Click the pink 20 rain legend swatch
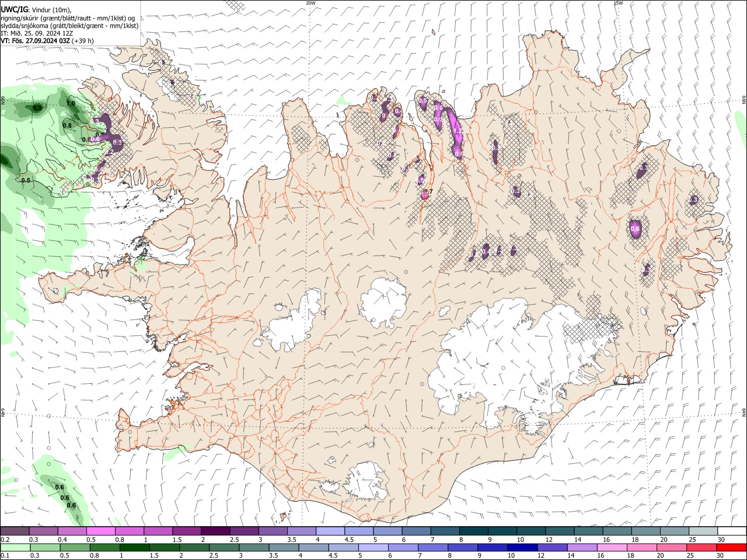Image resolution: width=747 pixels, height=560 pixels. point(671,547)
